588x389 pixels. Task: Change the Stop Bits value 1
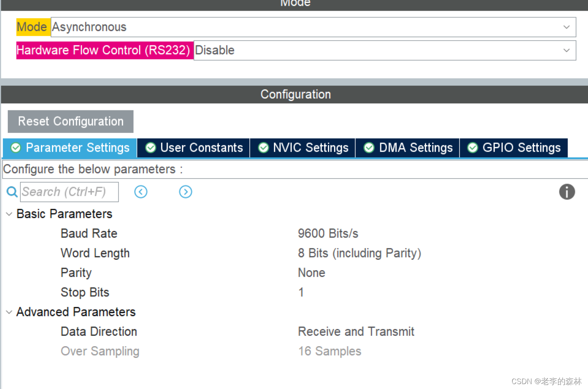[x=301, y=292]
